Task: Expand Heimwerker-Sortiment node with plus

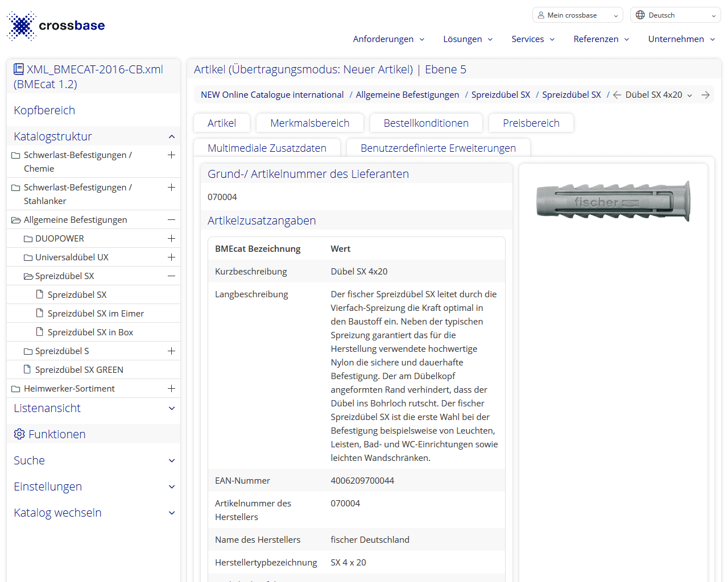Action: tap(171, 388)
